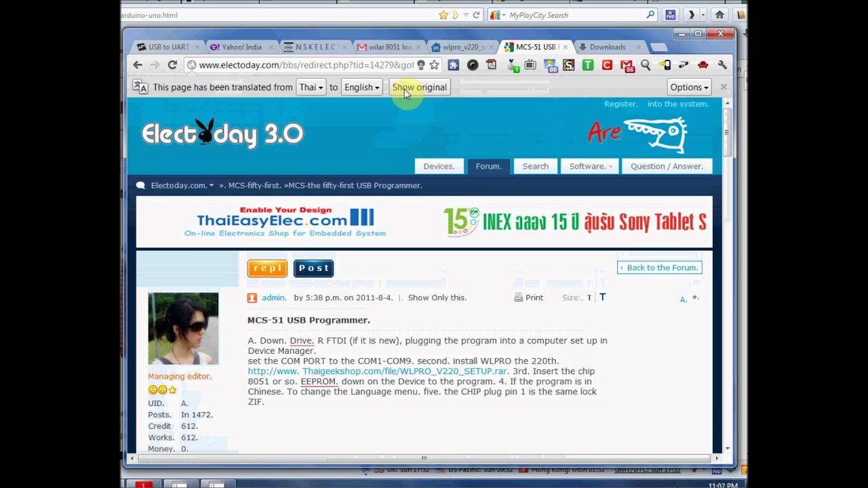Switch to wlpro_v220 tab

pos(462,47)
